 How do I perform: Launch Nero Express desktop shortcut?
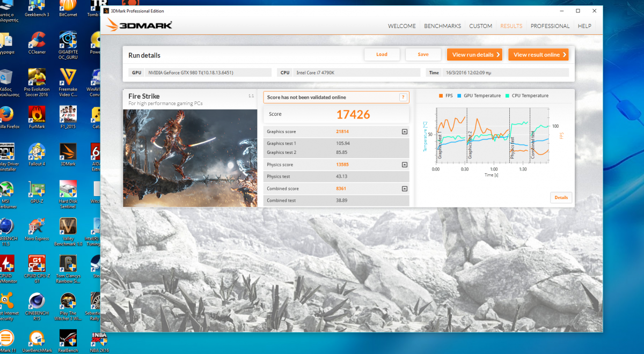(x=37, y=230)
